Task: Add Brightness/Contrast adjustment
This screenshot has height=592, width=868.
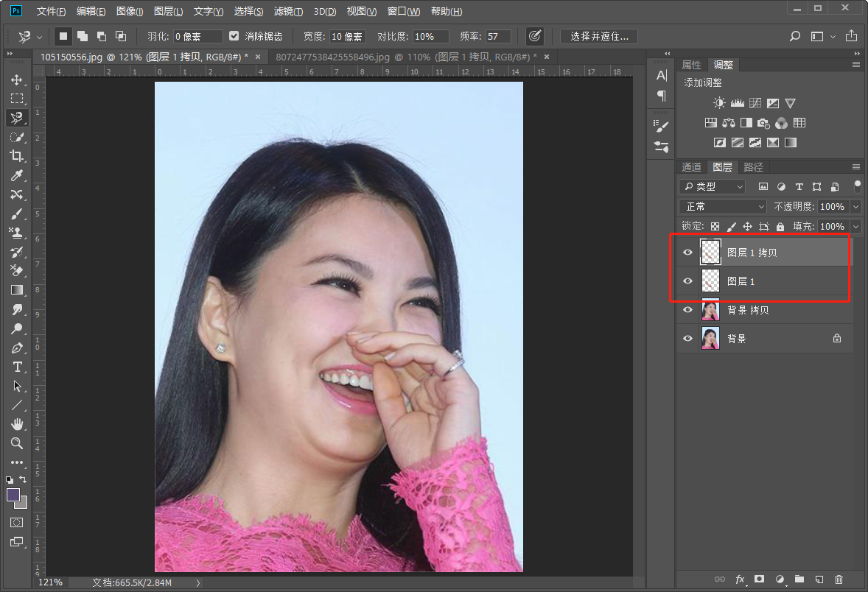Action: coord(719,103)
